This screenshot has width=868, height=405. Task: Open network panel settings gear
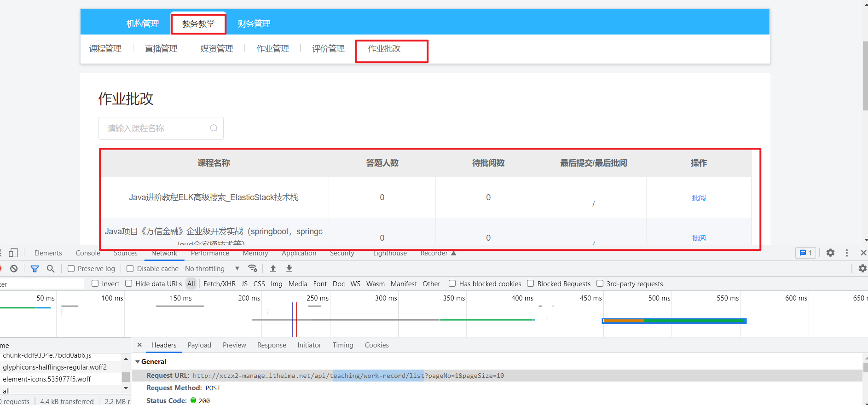tap(862, 268)
